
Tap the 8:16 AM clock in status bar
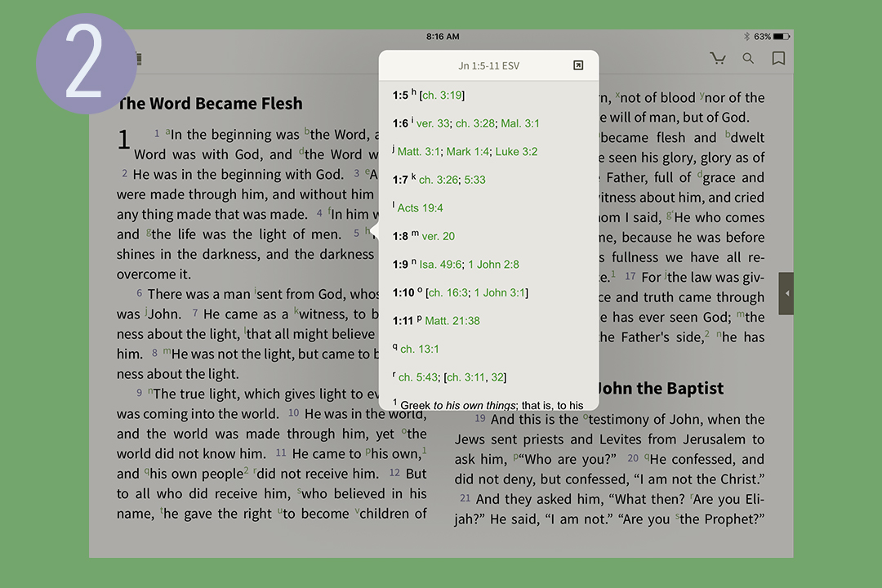[443, 37]
